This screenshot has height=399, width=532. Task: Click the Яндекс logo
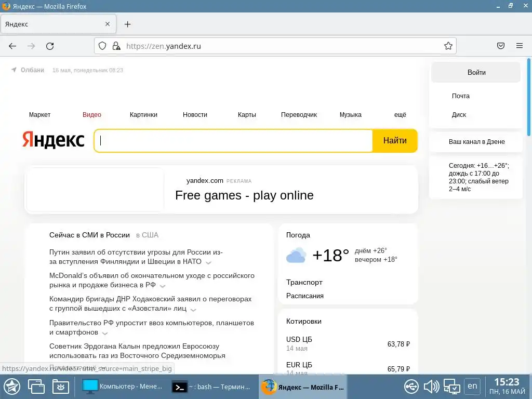(x=54, y=140)
